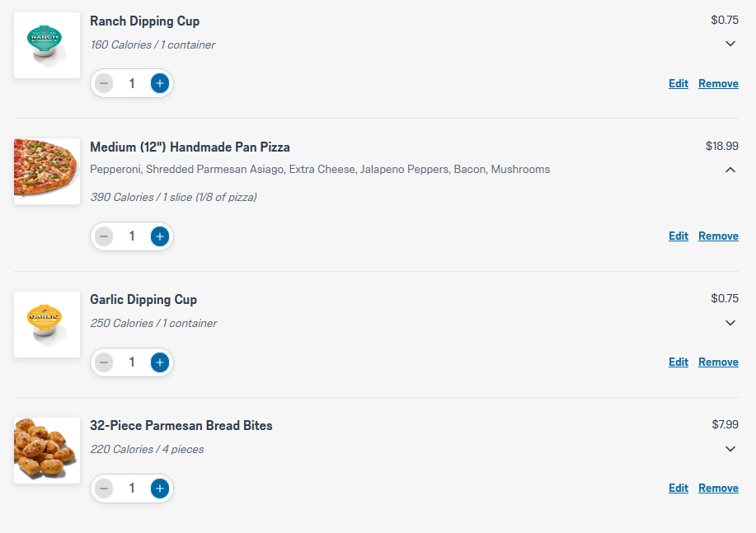The height and width of the screenshot is (533, 756).
Task: Expand Garlic Dipping Cup details chevron
Action: [730, 323]
